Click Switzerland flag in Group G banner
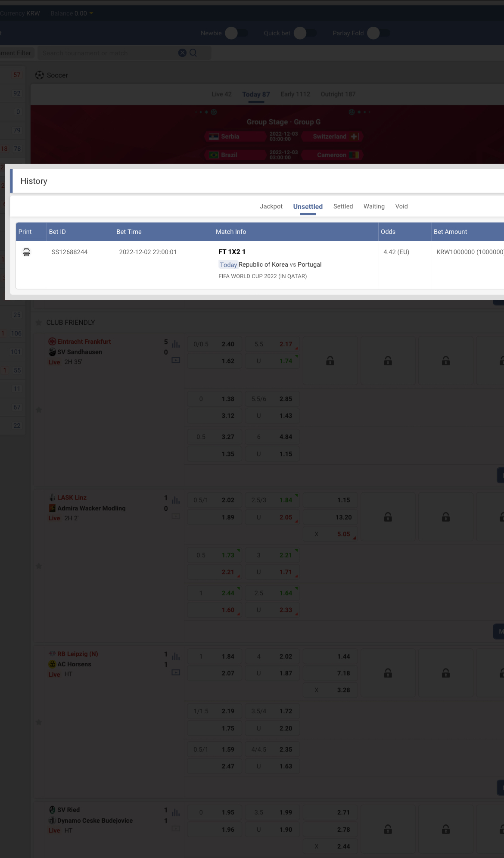 354,137
